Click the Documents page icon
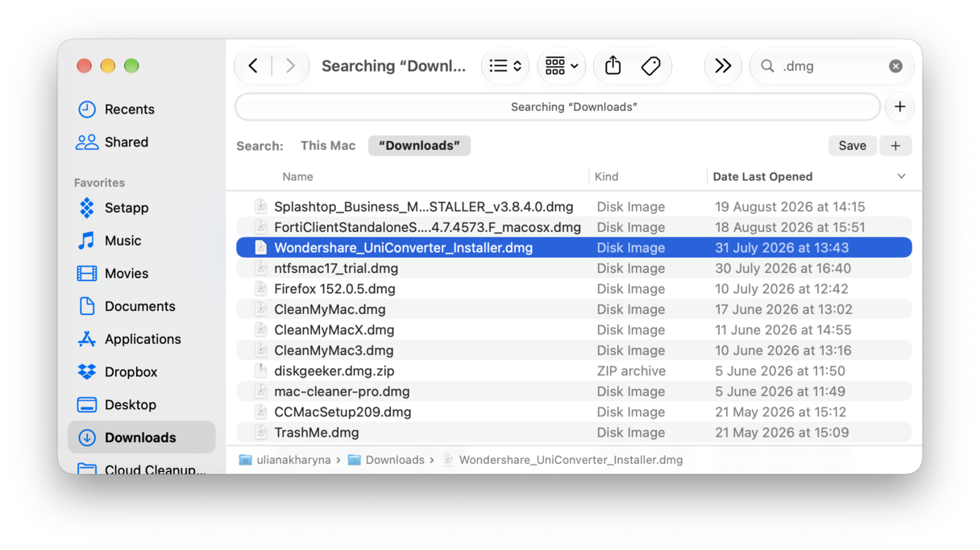The height and width of the screenshot is (550, 980). 87,307
